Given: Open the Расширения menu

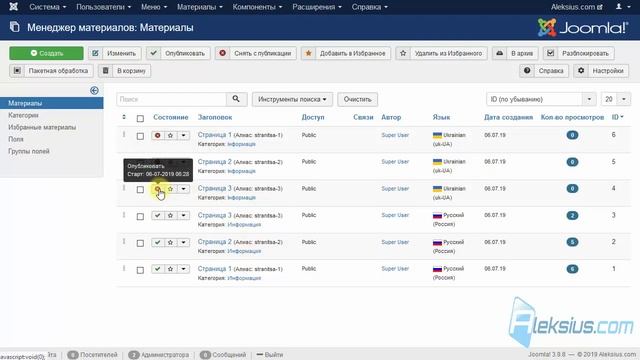Looking at the screenshot, I should pos(317,7).
